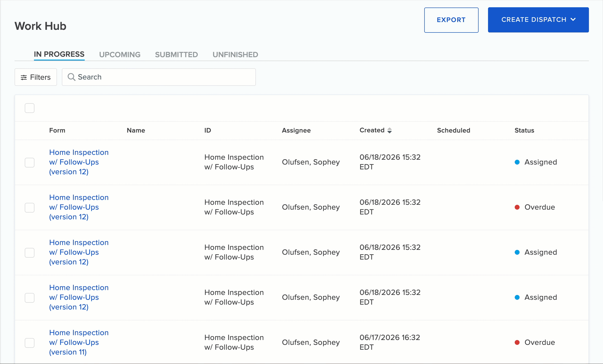Click the Form column header
Image resolution: width=603 pixels, height=364 pixels.
57,130
